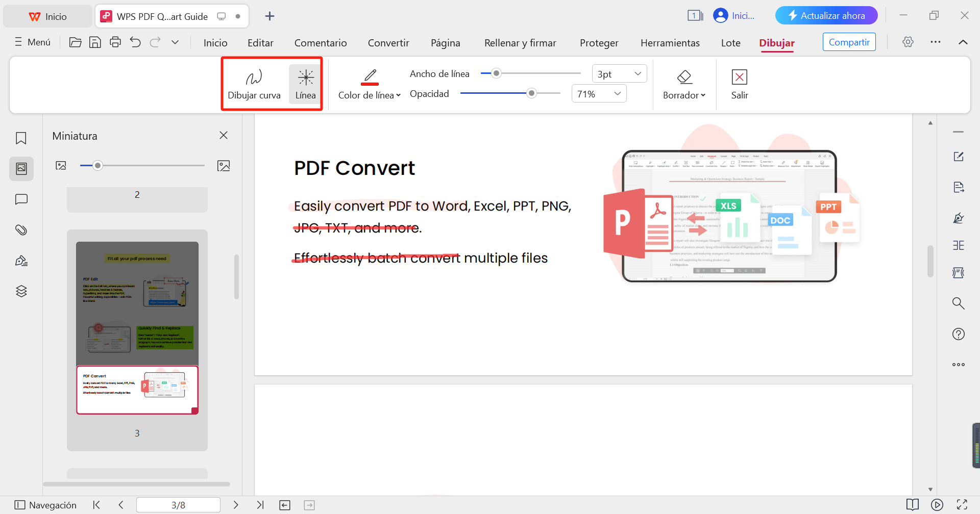Open the Convertir tab

click(388, 43)
